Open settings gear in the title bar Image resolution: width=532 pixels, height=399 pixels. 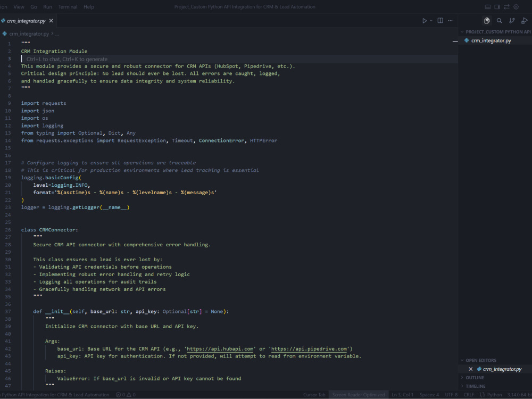[516, 7]
